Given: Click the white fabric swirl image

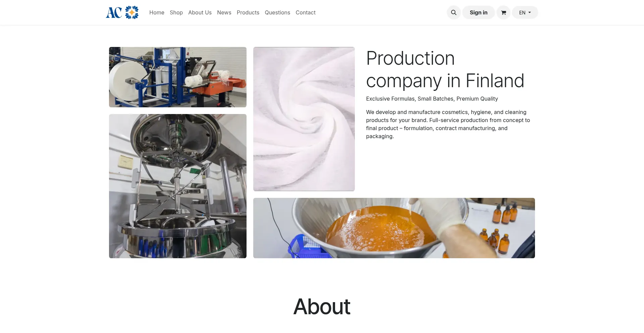Looking at the screenshot, I should pyautogui.click(x=304, y=119).
